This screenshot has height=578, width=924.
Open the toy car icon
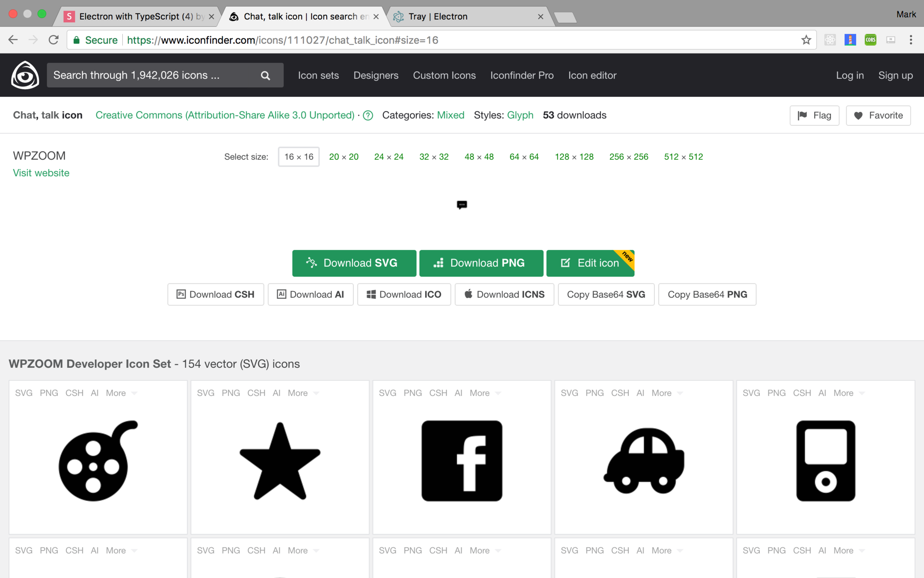pyautogui.click(x=643, y=461)
